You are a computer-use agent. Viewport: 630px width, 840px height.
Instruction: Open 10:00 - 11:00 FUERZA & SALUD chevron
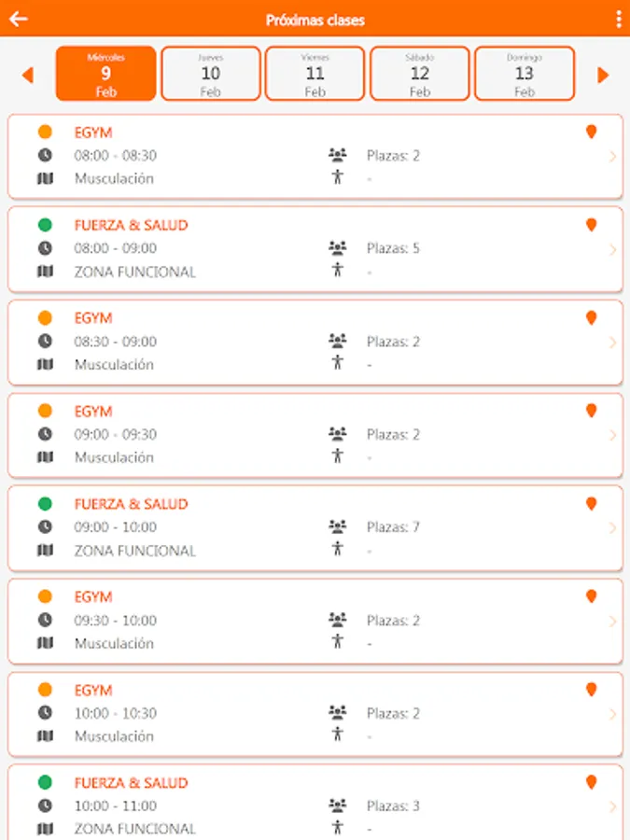612,806
